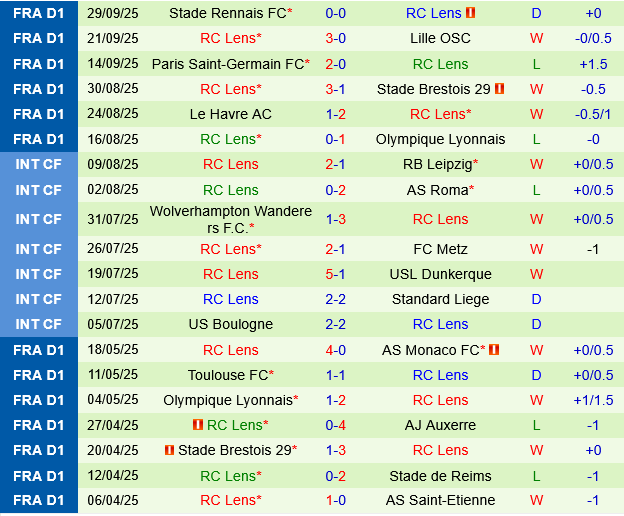Click the 4-0 score against AS Monaco
Image resolution: width=624 pixels, height=516 pixels.
(x=336, y=350)
